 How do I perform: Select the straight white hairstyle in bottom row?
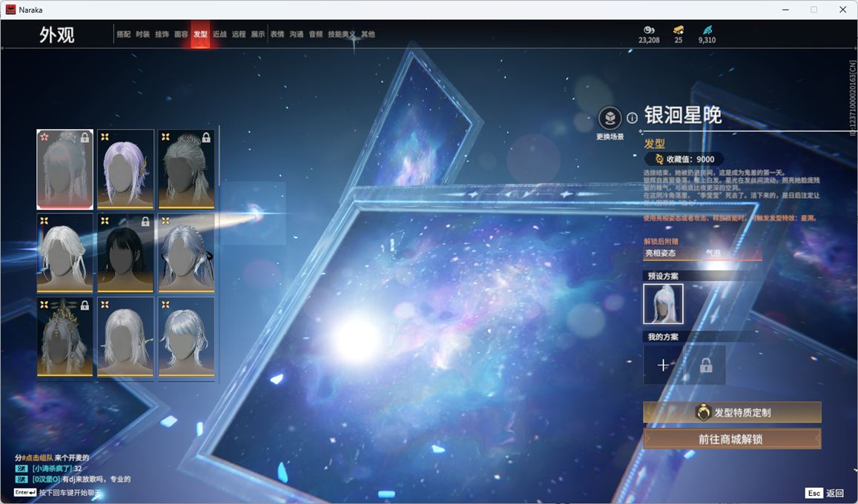click(x=125, y=336)
